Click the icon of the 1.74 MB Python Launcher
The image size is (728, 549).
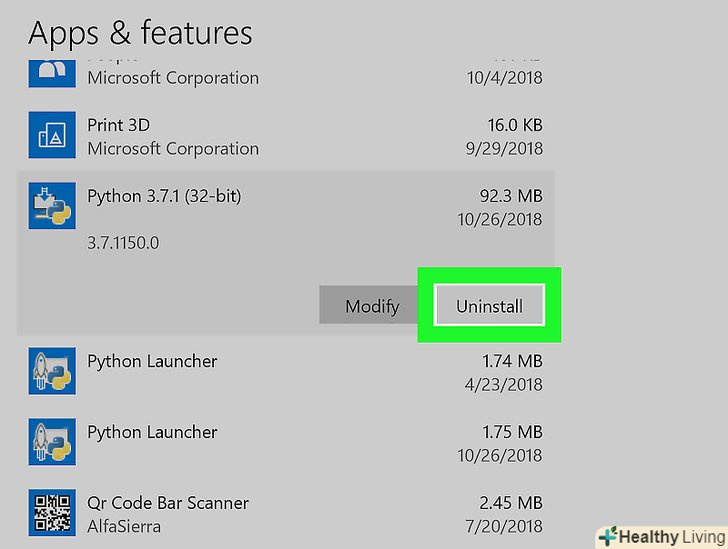click(x=52, y=371)
